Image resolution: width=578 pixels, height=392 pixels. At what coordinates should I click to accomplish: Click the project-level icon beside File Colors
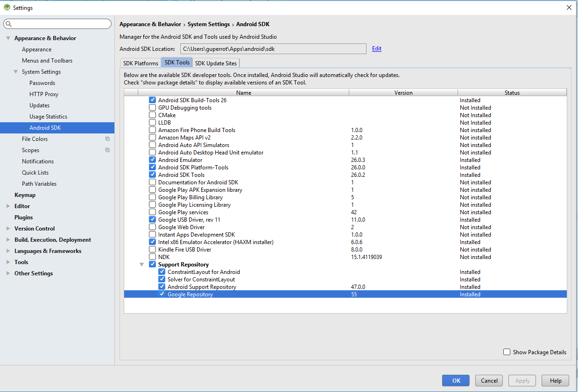point(107,139)
